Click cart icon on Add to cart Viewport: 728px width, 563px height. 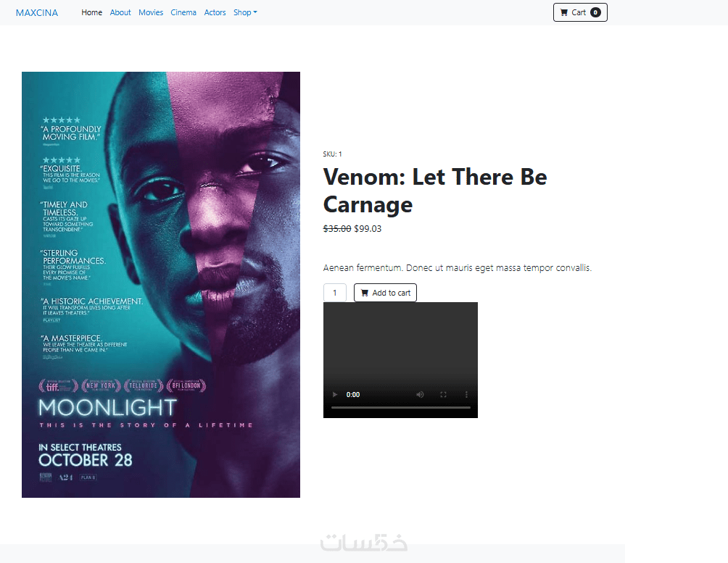(365, 293)
